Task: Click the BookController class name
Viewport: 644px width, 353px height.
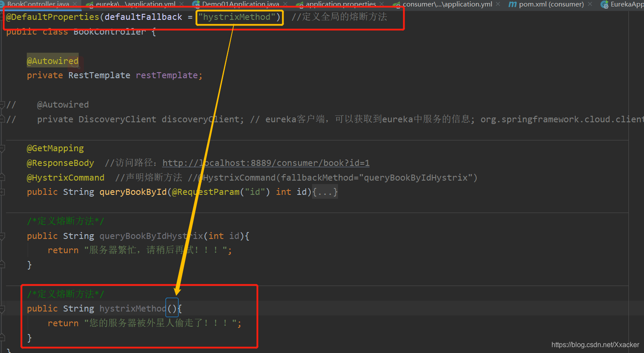Action: pyautogui.click(x=110, y=32)
